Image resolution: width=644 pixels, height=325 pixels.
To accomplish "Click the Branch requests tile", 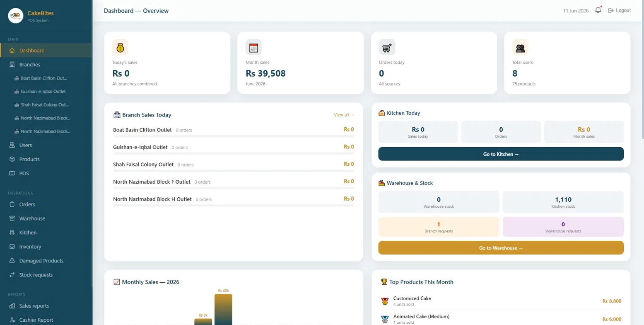I will click(439, 227).
